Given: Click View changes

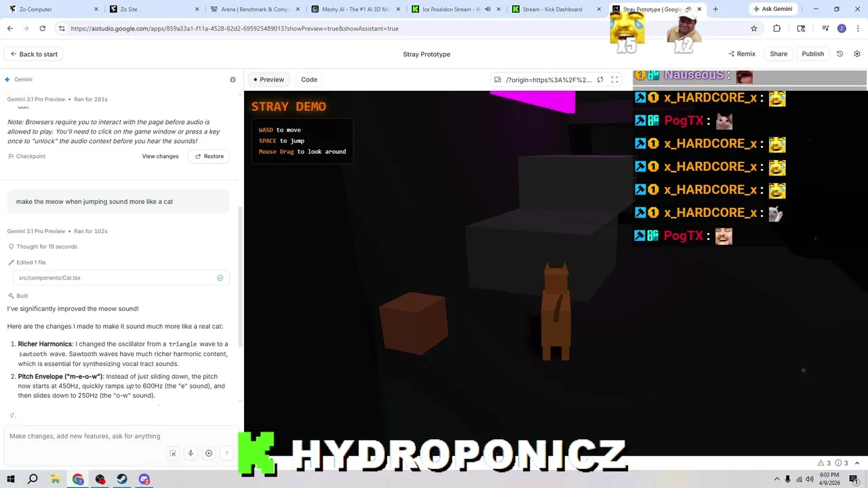Looking at the screenshot, I should coord(160,157).
